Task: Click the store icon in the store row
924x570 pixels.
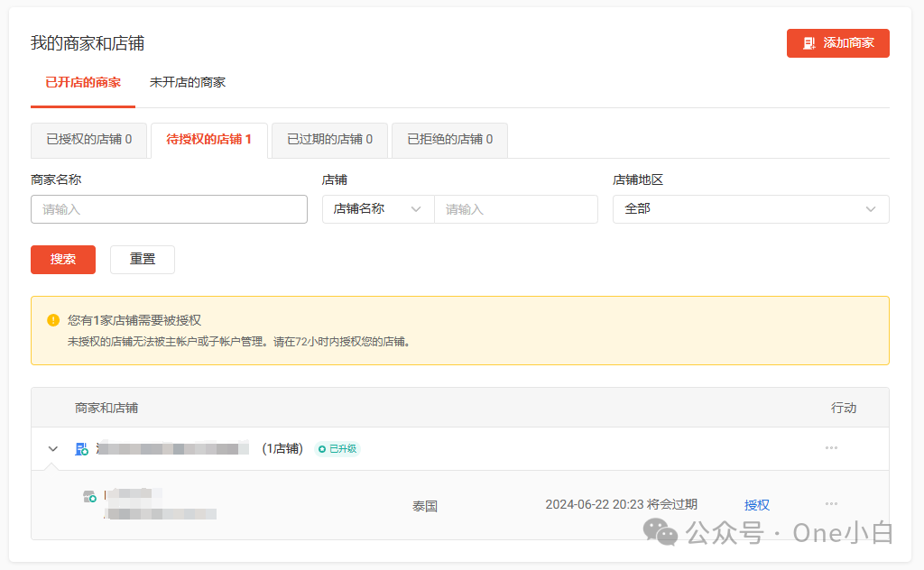Action: point(89,495)
